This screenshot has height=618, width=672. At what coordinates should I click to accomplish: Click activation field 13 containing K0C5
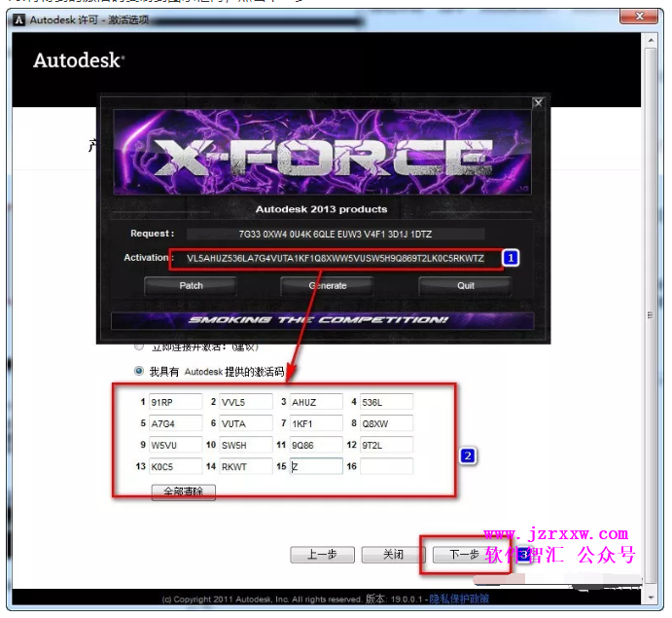pos(175,466)
